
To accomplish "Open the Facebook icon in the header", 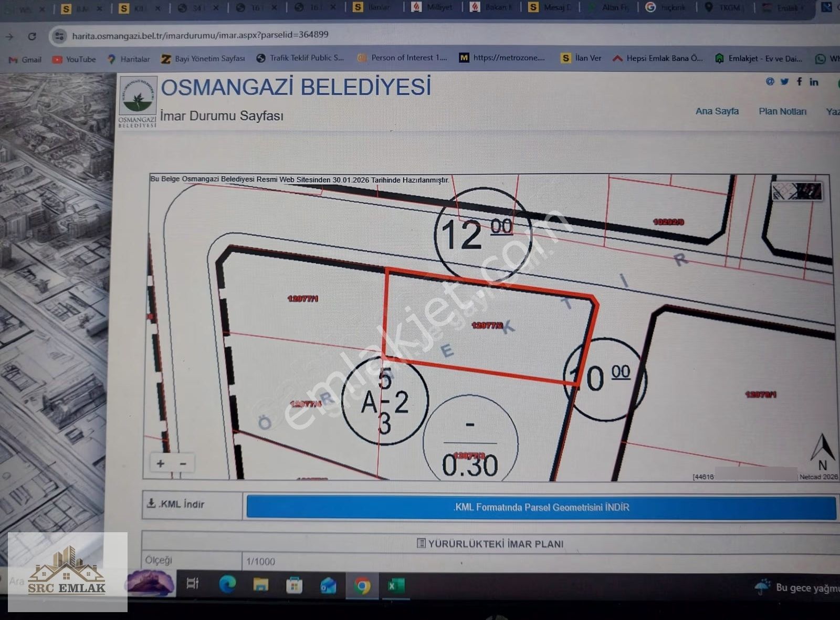I will click(799, 81).
